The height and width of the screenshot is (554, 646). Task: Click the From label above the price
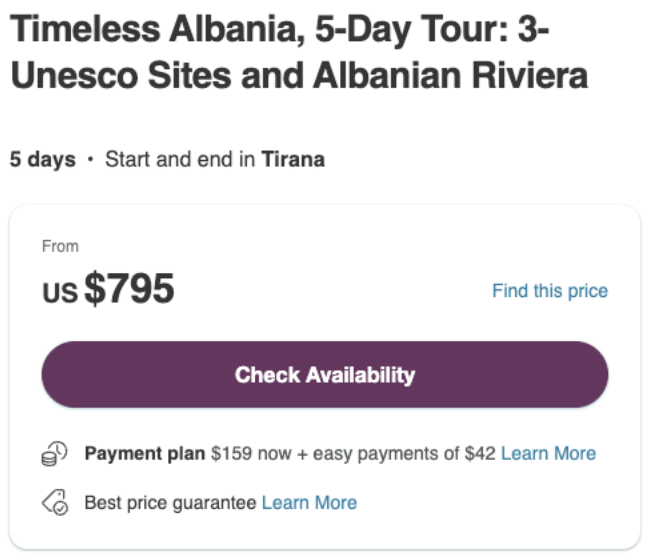tap(60, 246)
